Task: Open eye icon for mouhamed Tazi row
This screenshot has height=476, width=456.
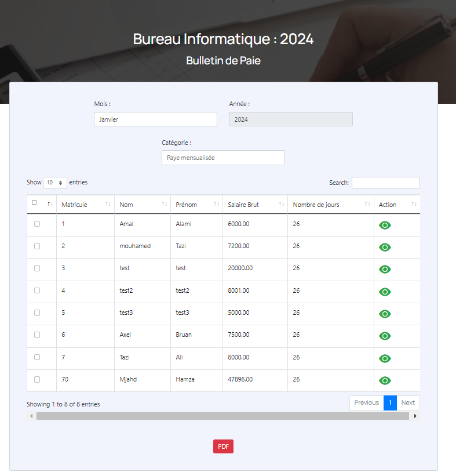Action: click(385, 247)
